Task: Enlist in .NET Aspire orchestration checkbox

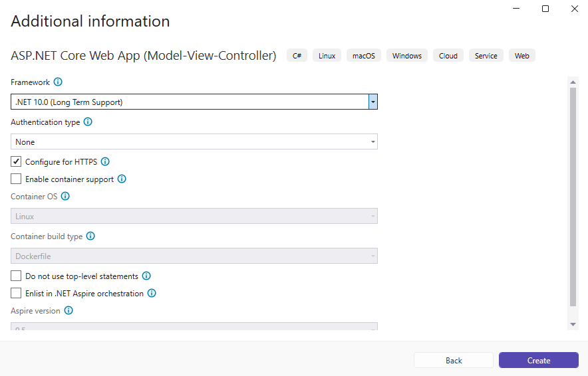Action: coord(17,293)
